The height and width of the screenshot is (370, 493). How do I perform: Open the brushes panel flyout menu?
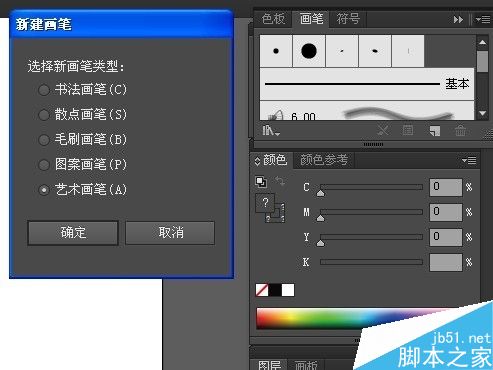tap(483, 20)
